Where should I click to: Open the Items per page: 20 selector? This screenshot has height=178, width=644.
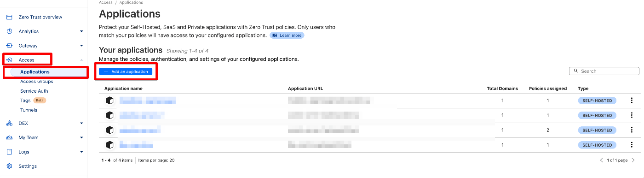click(156, 160)
